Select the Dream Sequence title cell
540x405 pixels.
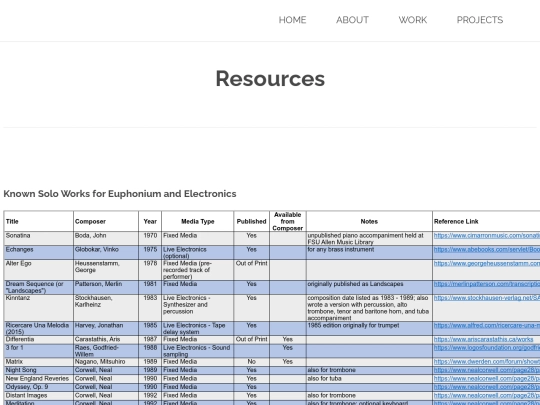pos(39,287)
